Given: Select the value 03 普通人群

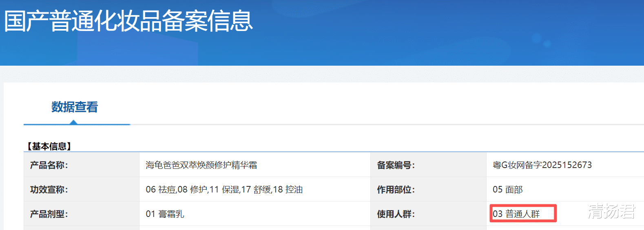Looking at the screenshot, I should tap(516, 214).
